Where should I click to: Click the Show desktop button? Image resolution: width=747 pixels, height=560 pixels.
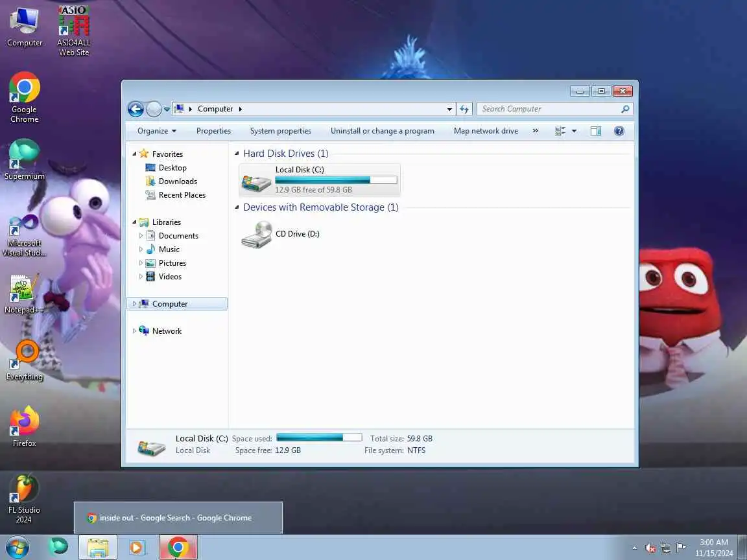click(x=743, y=548)
